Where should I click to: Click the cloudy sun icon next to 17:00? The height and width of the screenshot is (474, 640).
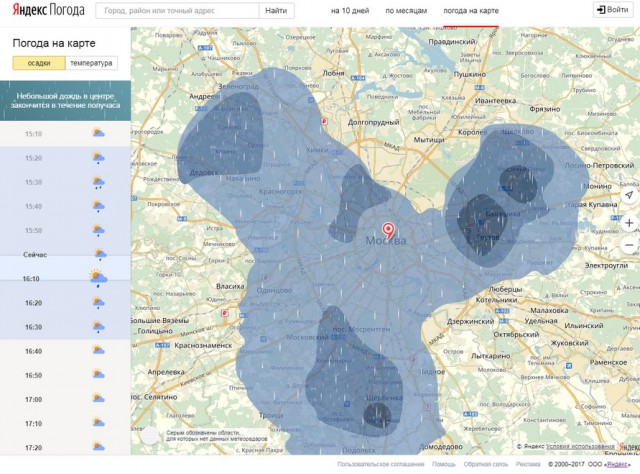98,398
